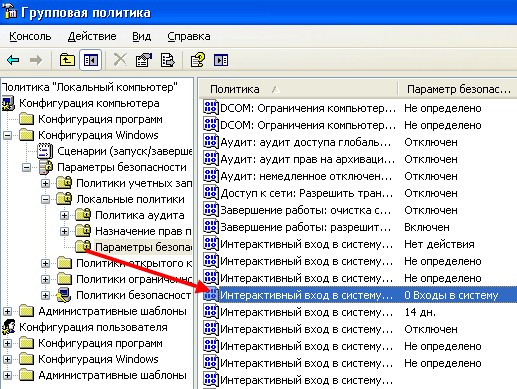Select Параметры безопасности under Локальные политики
This screenshot has height=389, width=517.
tap(144, 247)
